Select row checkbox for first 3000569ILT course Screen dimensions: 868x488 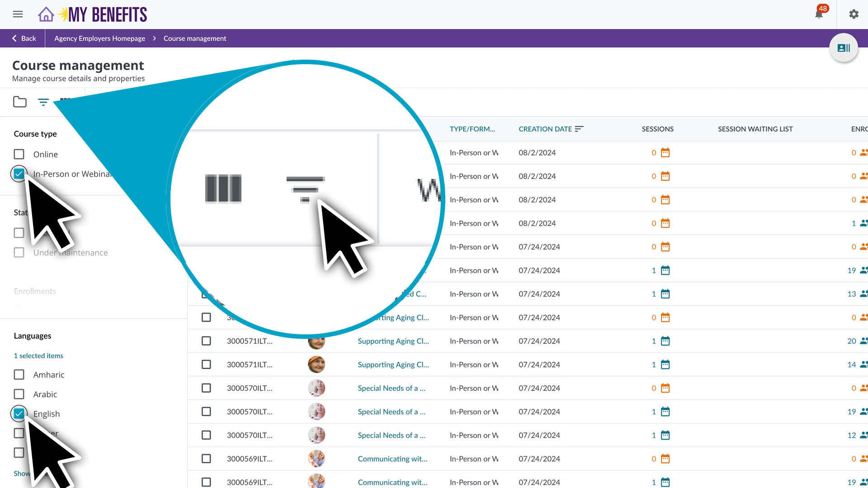click(x=206, y=459)
